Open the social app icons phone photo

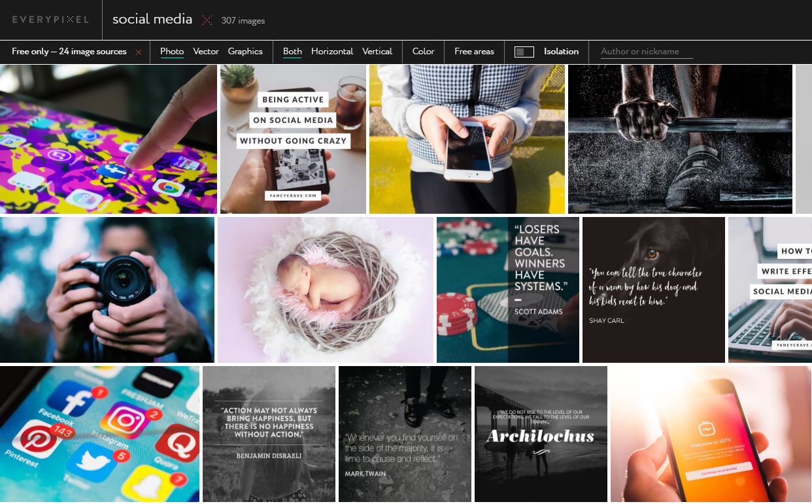click(99, 435)
